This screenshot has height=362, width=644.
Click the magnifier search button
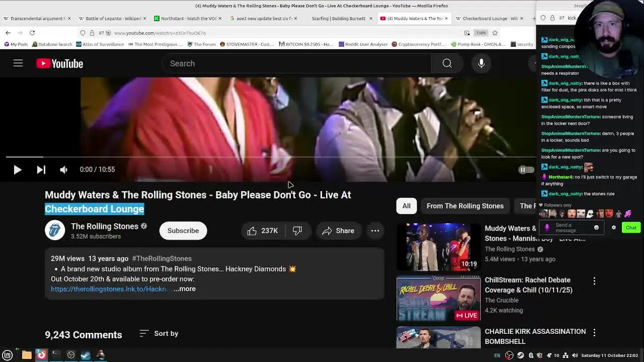(447, 63)
